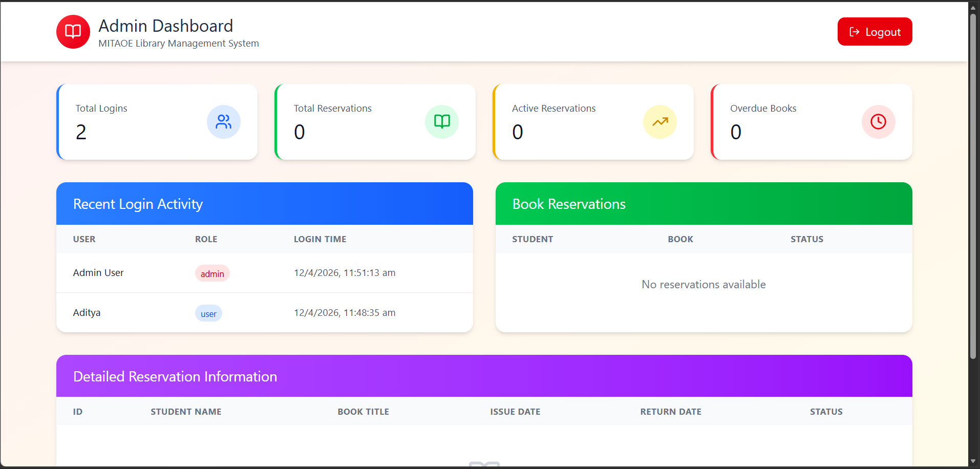The width and height of the screenshot is (980, 469).
Task: Select the Total Logins label
Action: (x=101, y=109)
